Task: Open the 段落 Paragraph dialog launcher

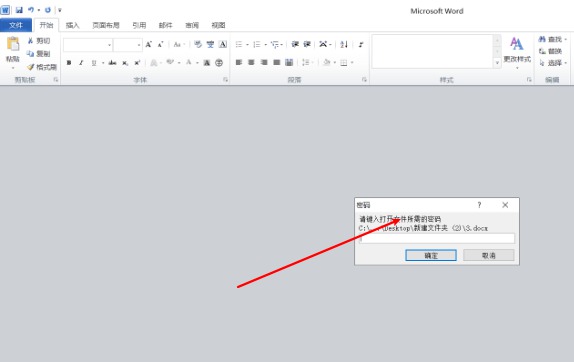Action: click(x=364, y=79)
